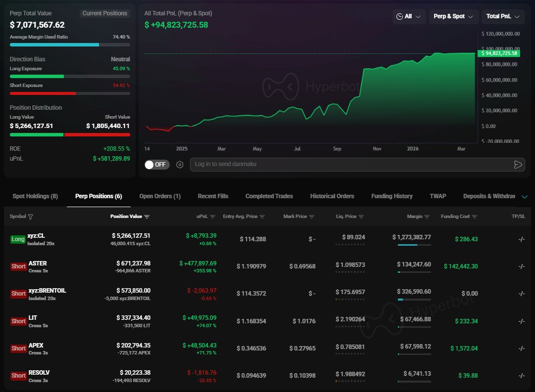
Task: Click the Entry Avg. Price sort icon
Action: click(x=262, y=217)
